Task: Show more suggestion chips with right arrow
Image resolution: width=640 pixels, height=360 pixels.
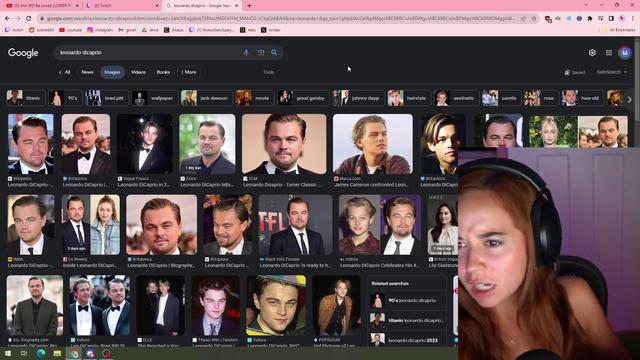Action: 629,99
